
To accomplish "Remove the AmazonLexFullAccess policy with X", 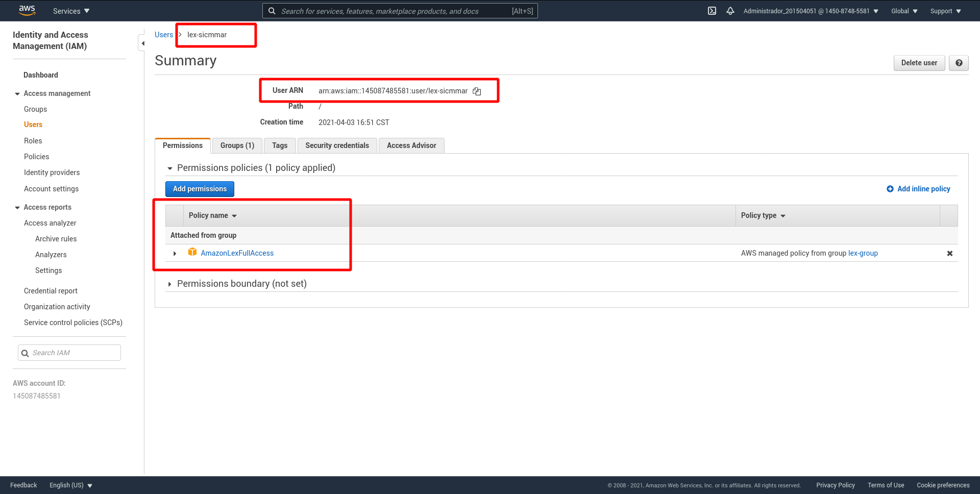I will tap(950, 254).
